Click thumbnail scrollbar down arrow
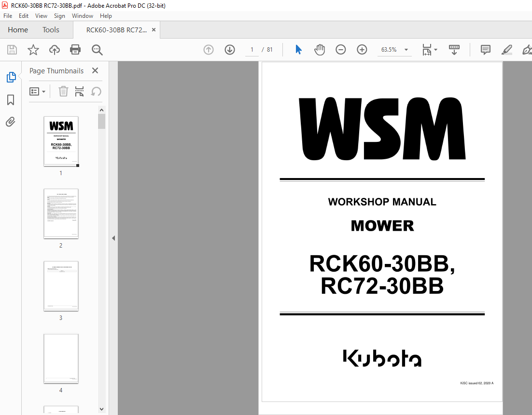The width and height of the screenshot is (532, 415). 101,409
